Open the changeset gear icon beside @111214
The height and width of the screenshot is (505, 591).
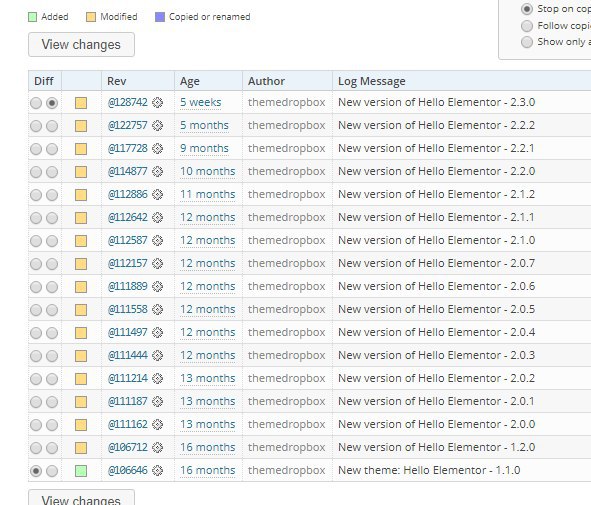tap(158, 378)
